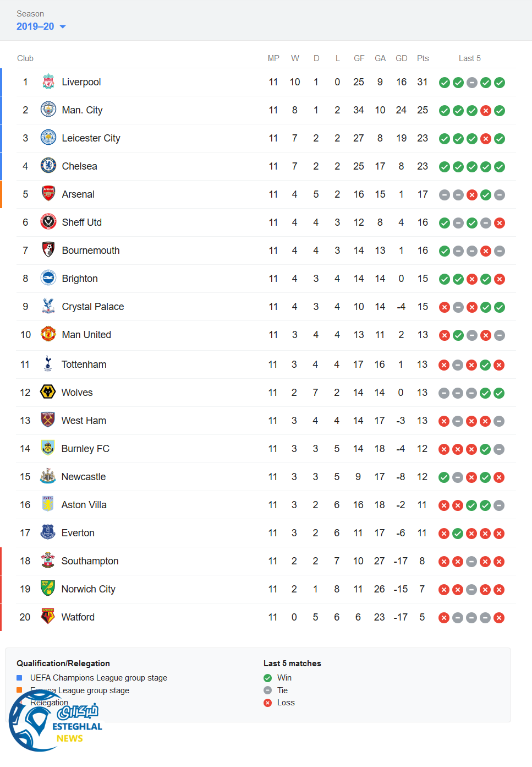Click Watford's most recent loss icon
Image resolution: width=532 pixels, height=767 pixels.
pyautogui.click(x=499, y=618)
